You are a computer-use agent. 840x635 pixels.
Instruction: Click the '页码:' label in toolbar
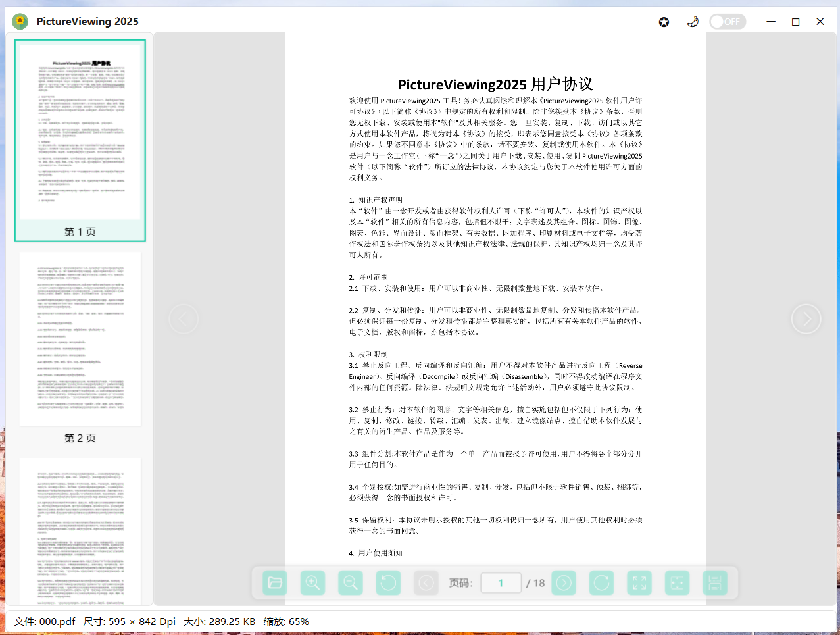pos(460,583)
